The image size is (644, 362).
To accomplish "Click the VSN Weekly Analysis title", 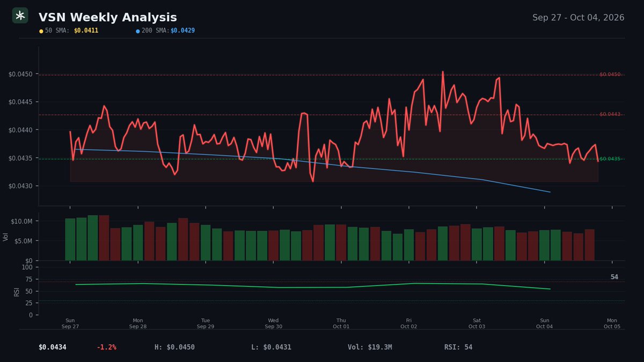I will tap(107, 18).
